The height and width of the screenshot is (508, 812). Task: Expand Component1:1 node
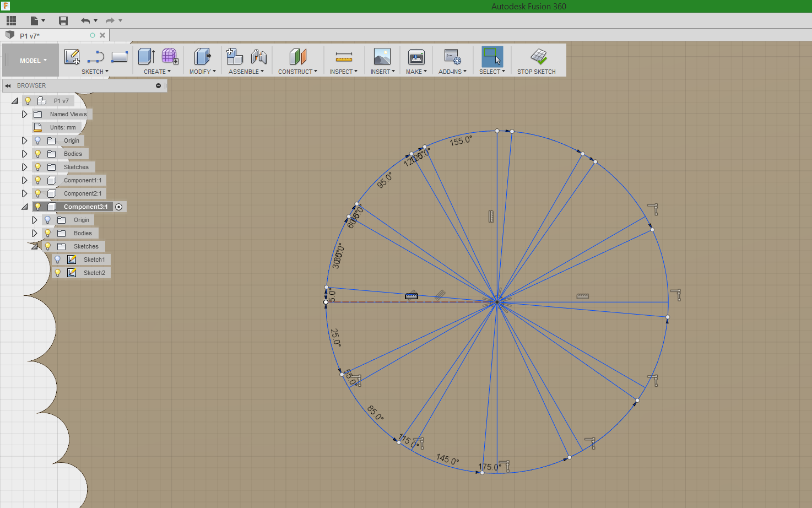24,180
